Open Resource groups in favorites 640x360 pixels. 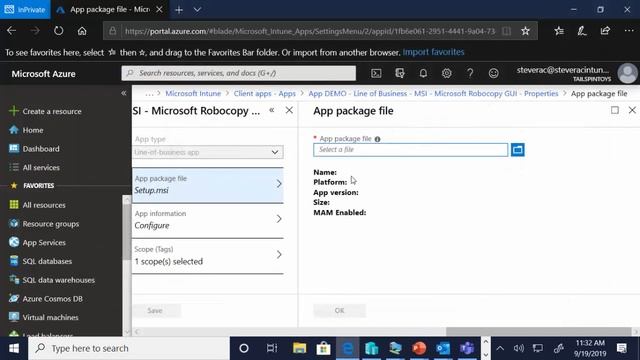pos(51,224)
